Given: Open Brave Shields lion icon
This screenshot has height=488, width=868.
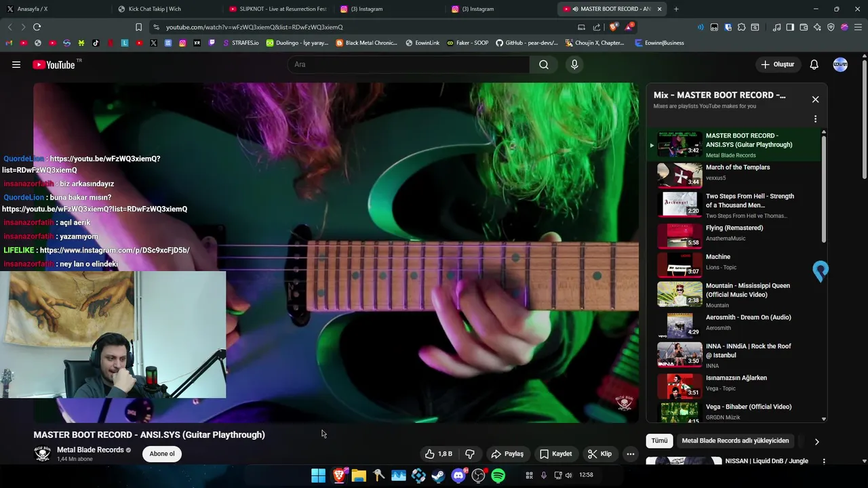Looking at the screenshot, I should coord(613,27).
